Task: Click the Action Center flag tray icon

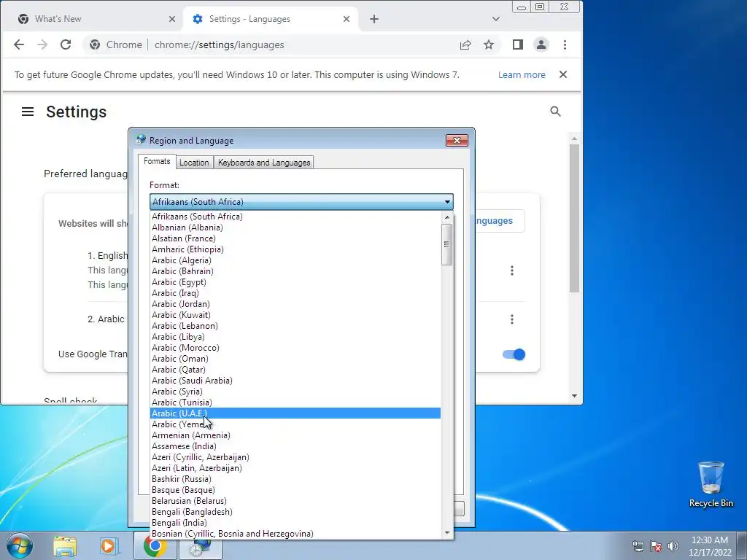Action: [656, 546]
